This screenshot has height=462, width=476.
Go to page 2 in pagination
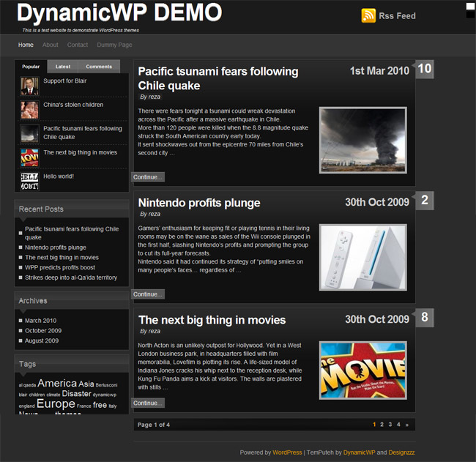[x=382, y=425]
